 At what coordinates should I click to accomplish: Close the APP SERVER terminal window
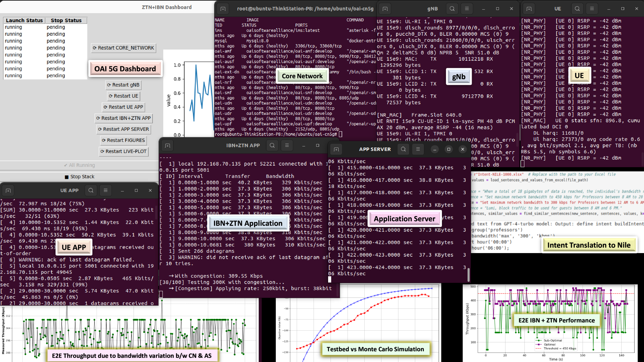(x=463, y=149)
